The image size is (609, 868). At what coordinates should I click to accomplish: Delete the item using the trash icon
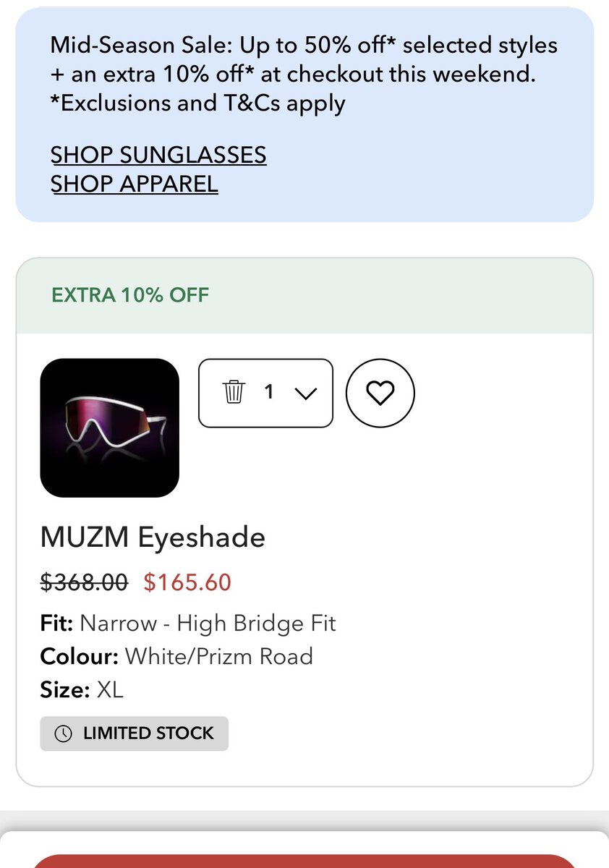click(x=234, y=393)
